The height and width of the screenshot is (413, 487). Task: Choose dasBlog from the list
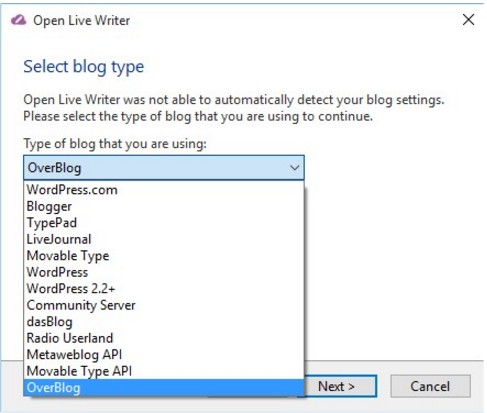[164, 322]
